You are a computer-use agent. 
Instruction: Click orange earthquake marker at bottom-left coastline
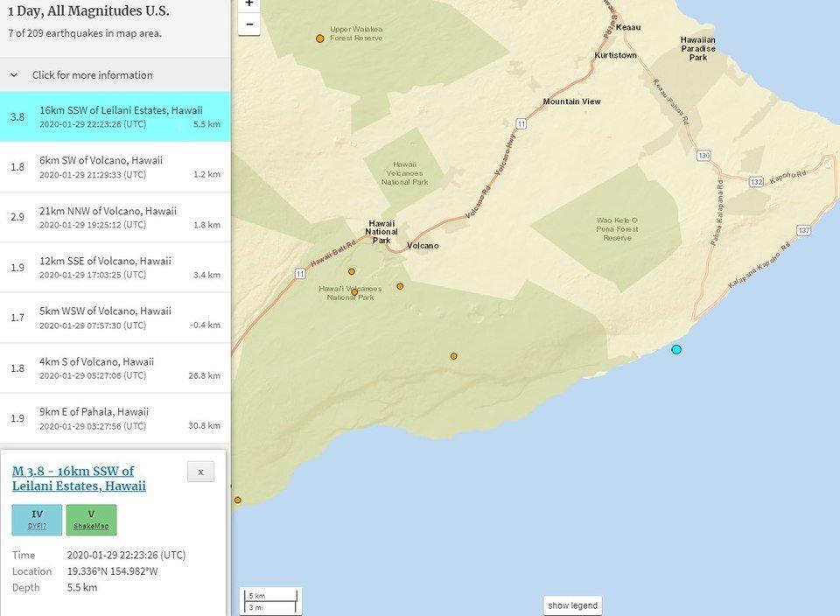click(x=237, y=500)
